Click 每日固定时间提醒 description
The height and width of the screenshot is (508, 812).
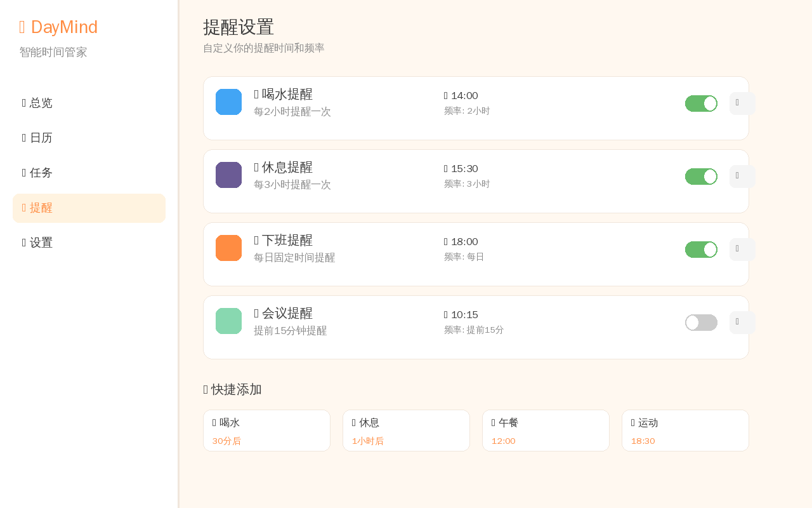[294, 258]
